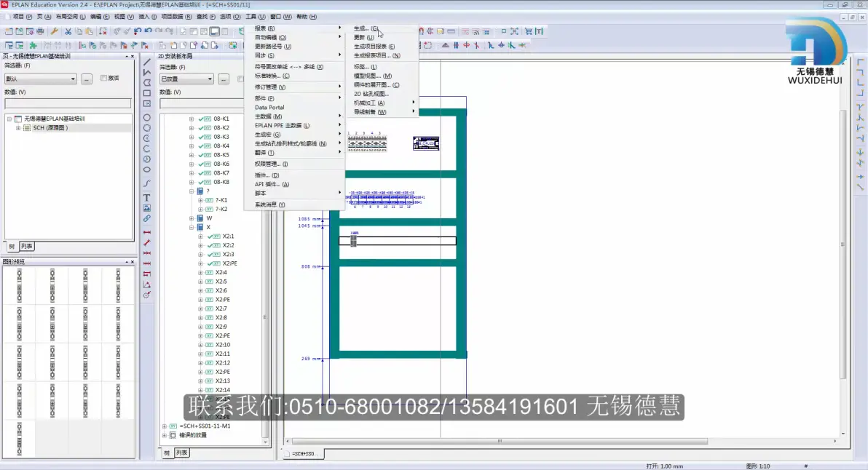Click the paste icon in toolbar
868x470 pixels.
coord(89,31)
